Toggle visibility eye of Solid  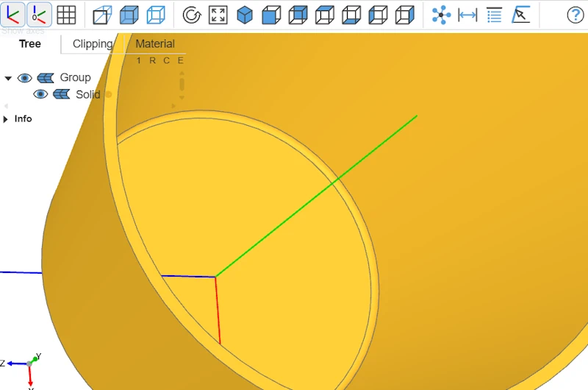[x=40, y=94]
